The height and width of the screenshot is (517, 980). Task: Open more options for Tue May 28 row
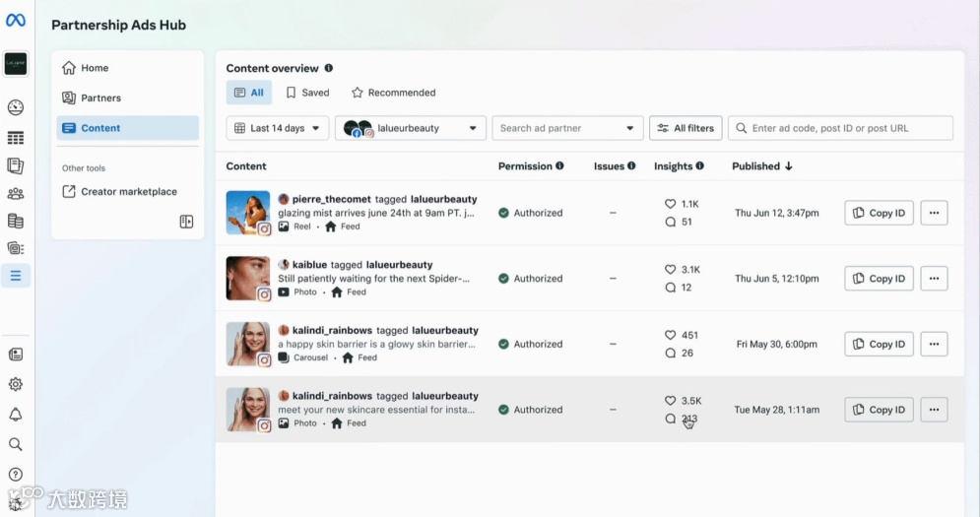click(934, 410)
